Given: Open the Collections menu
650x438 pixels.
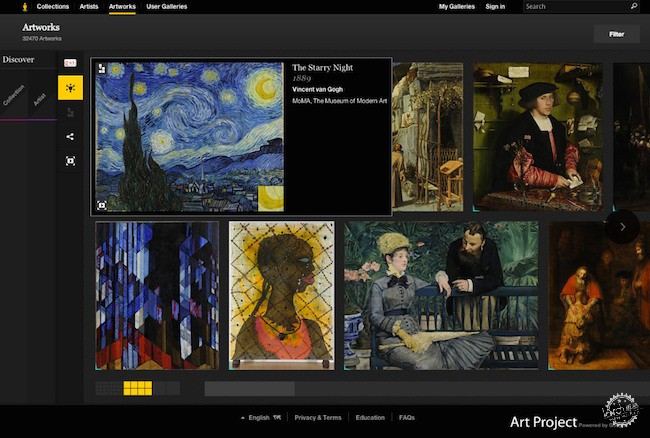Looking at the screenshot, I should [53, 7].
